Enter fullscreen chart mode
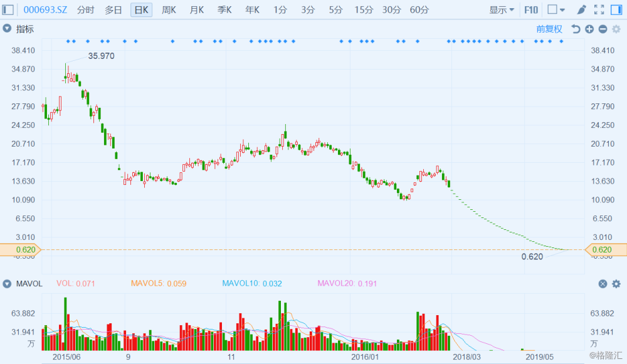 click(599, 9)
